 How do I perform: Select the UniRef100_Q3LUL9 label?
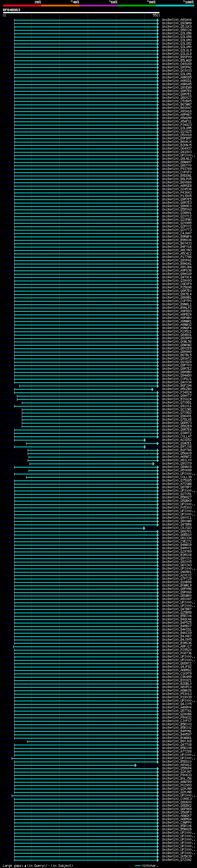click(x=177, y=50)
